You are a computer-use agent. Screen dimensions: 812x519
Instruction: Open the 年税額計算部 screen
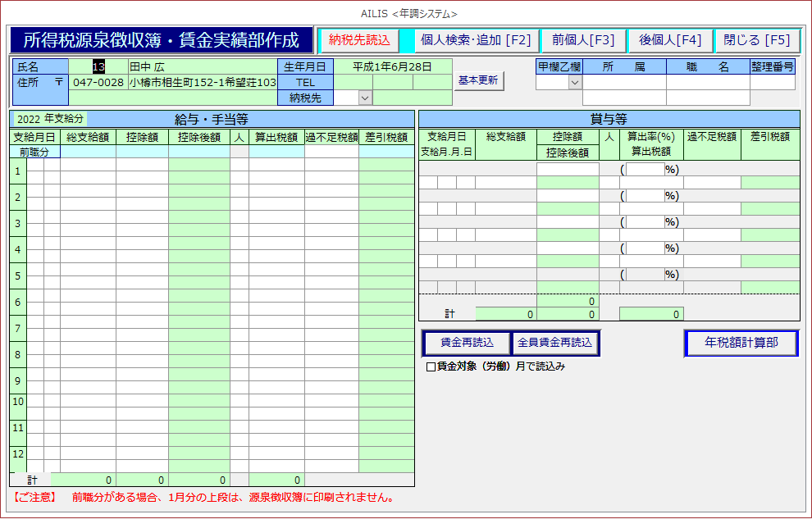pyautogui.click(x=741, y=343)
